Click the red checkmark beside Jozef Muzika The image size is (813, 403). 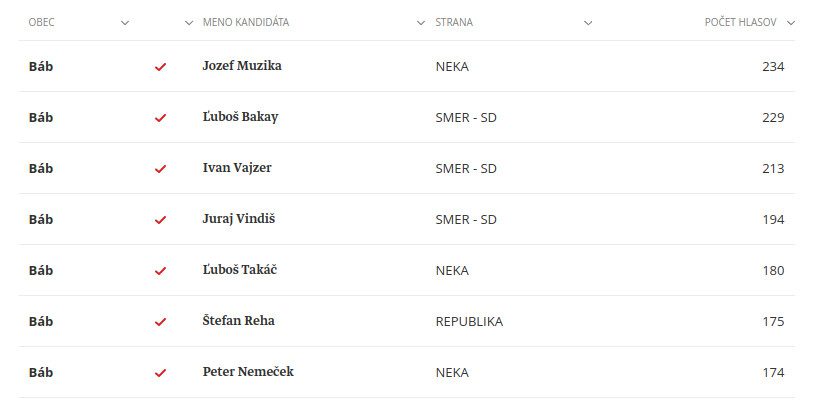[x=160, y=67]
